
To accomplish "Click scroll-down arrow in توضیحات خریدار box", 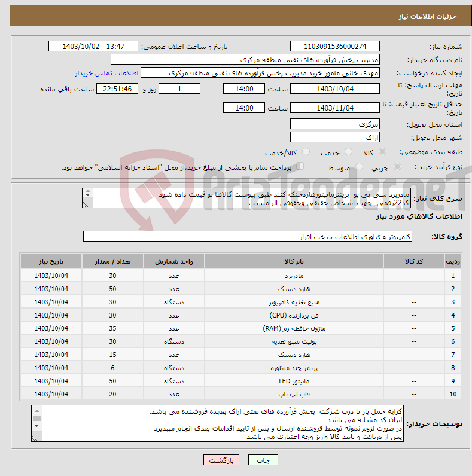I will [36, 426].
